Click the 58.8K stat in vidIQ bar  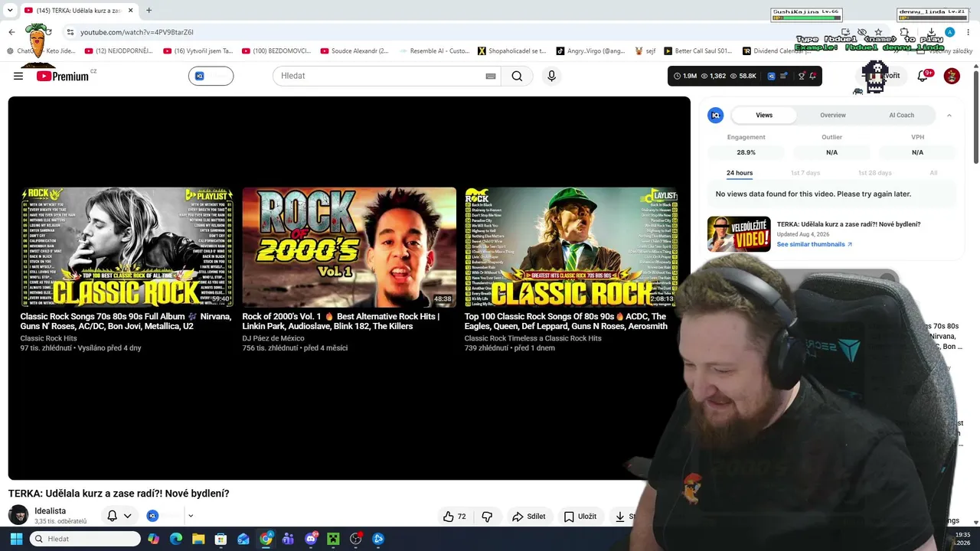click(x=743, y=76)
